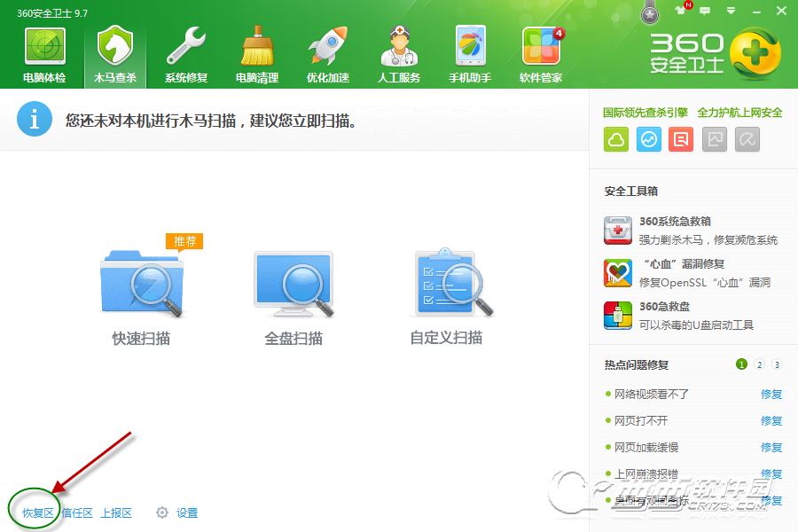Open the skin shirt icon in title bar
The height and width of the screenshot is (532, 798).
[680, 10]
